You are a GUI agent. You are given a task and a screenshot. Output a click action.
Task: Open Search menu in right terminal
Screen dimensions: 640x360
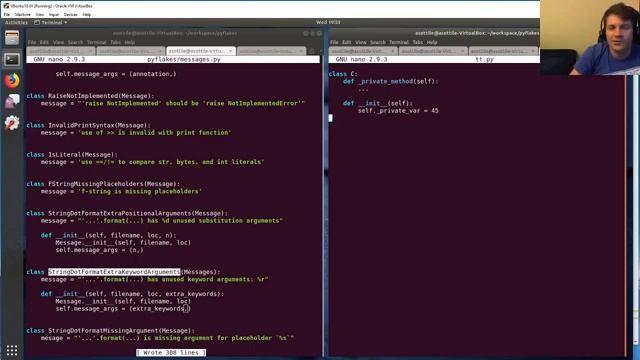click(378, 42)
